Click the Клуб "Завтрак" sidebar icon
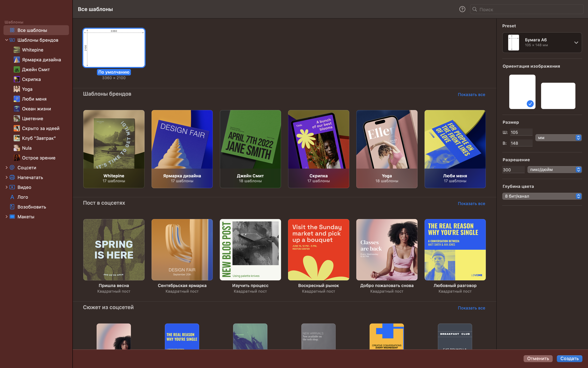588x368 pixels. click(x=17, y=138)
